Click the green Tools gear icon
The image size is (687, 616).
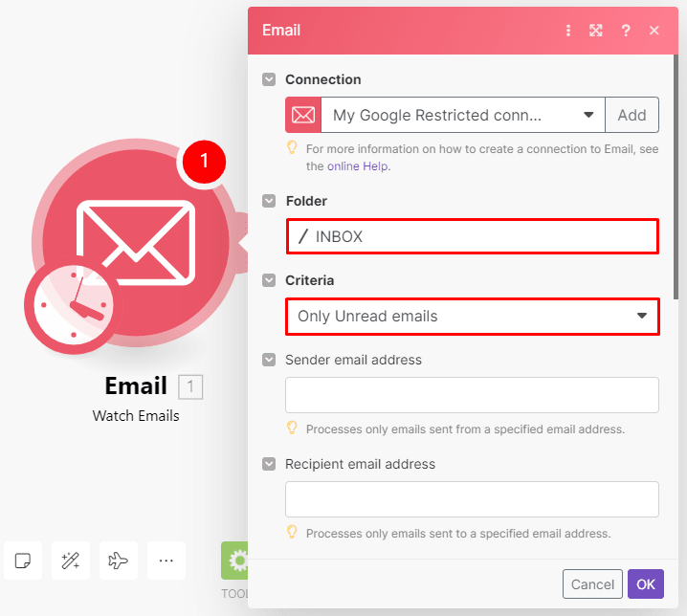click(235, 561)
